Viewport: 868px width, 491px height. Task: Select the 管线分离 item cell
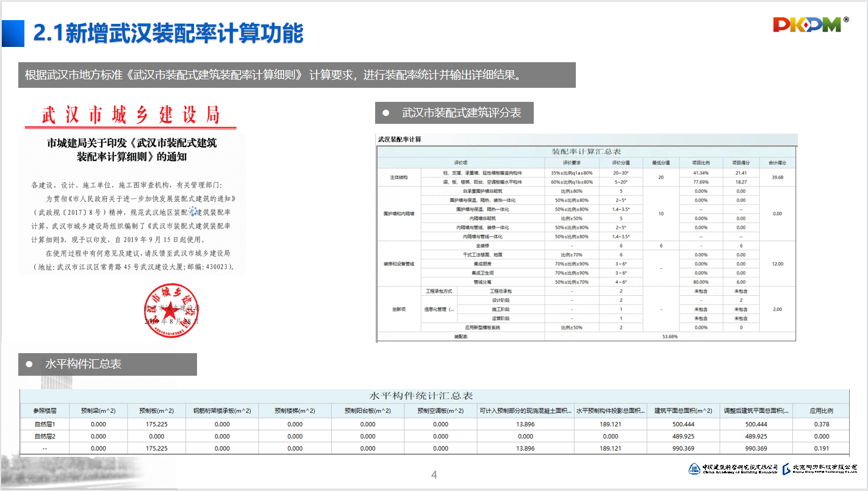click(482, 282)
